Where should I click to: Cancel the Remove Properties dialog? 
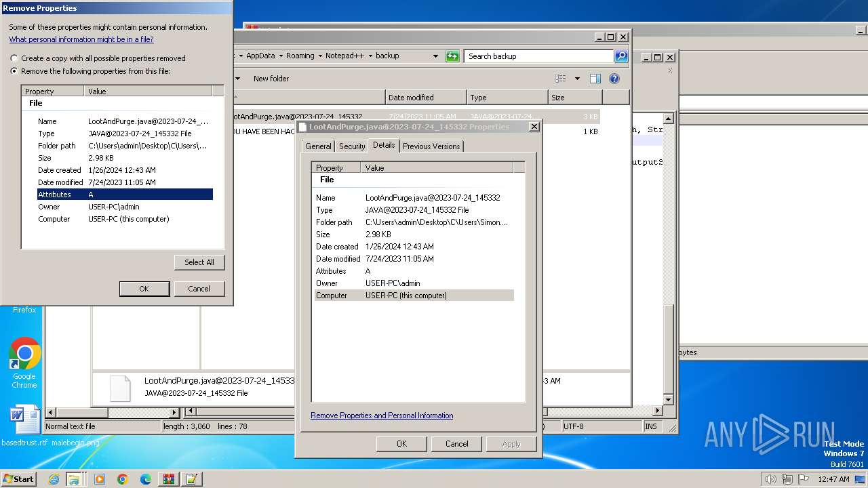point(199,289)
